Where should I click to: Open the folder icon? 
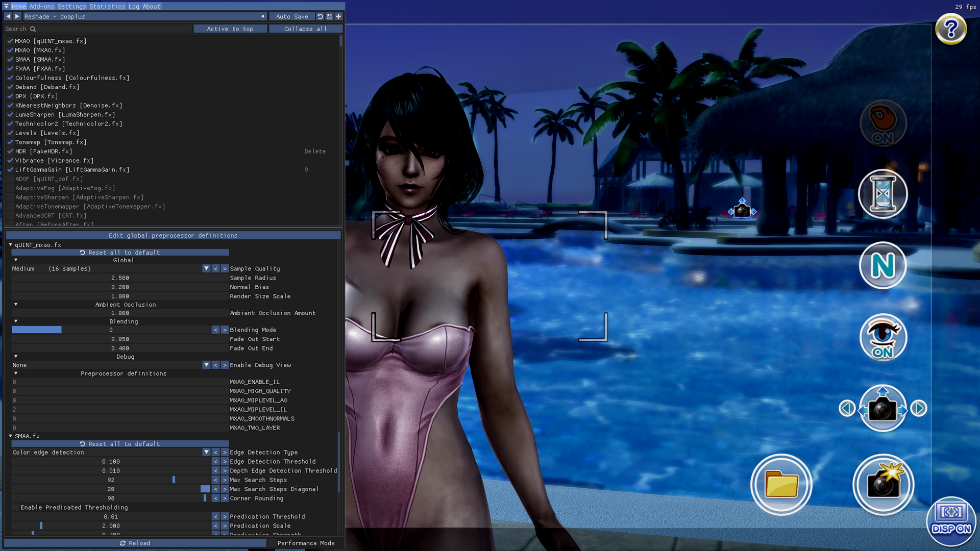[x=781, y=484]
